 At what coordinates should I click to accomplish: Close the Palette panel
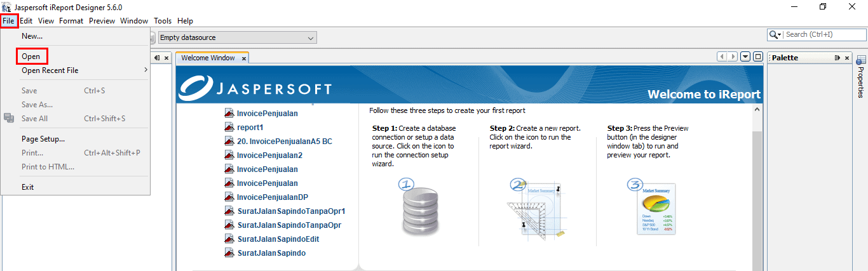pyautogui.click(x=846, y=58)
